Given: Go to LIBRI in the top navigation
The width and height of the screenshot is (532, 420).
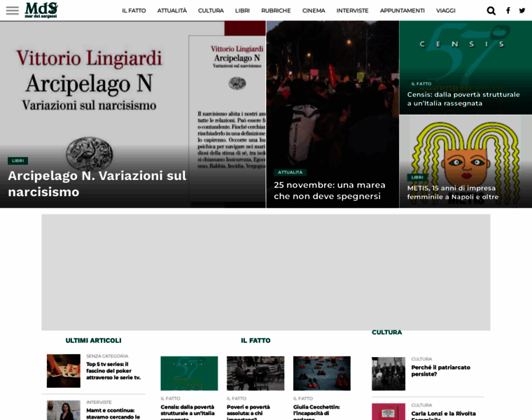Looking at the screenshot, I should [x=242, y=11].
